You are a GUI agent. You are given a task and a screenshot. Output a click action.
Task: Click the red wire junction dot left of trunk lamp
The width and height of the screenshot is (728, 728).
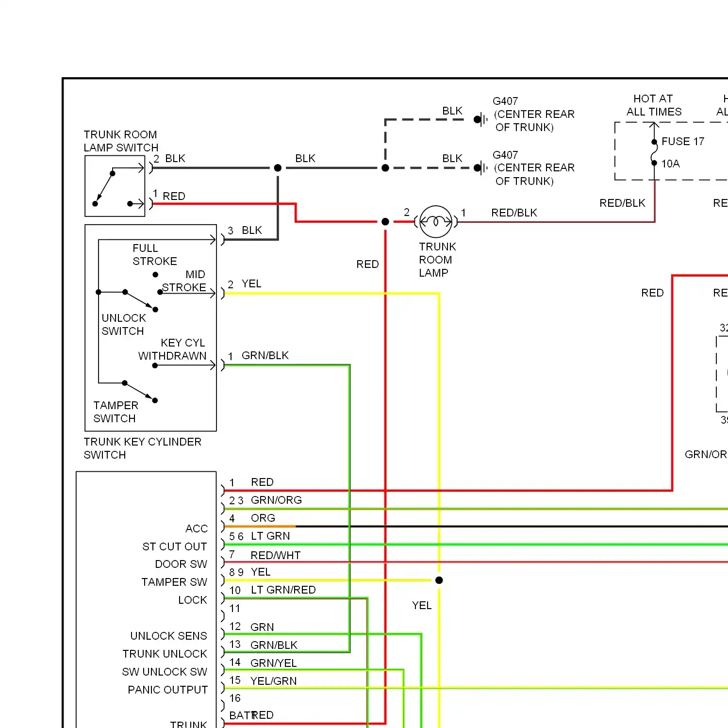pyautogui.click(x=385, y=222)
